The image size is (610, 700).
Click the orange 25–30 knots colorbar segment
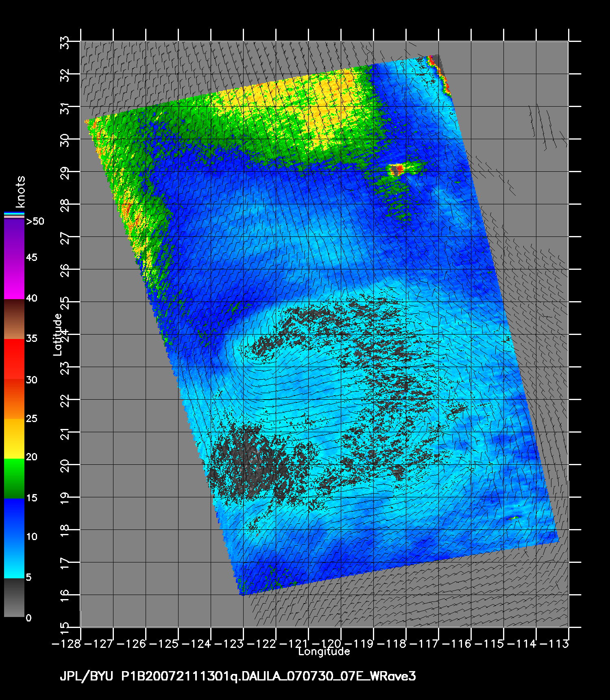pos(14,399)
